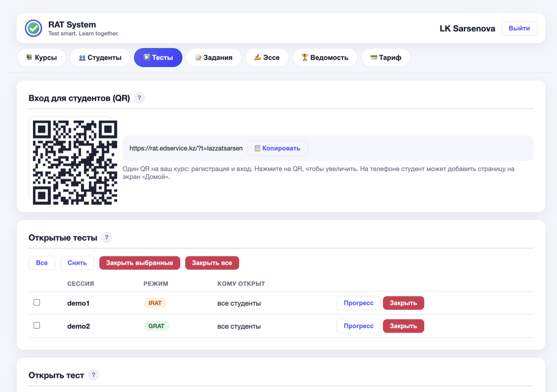
Task: Open help icon next to Открытые тесты
Action: coord(107,237)
